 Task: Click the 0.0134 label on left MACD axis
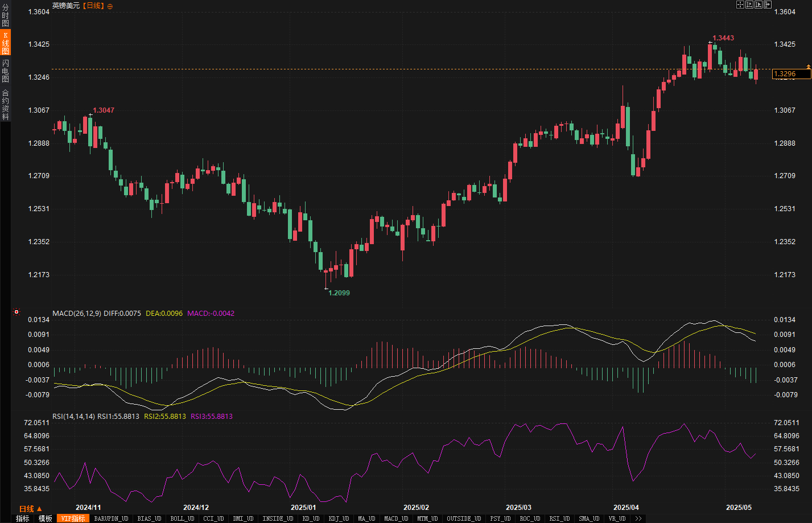(x=39, y=320)
